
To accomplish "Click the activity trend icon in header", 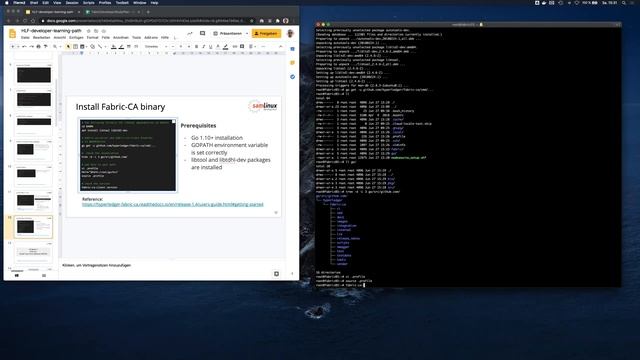I will click(x=190, y=33).
